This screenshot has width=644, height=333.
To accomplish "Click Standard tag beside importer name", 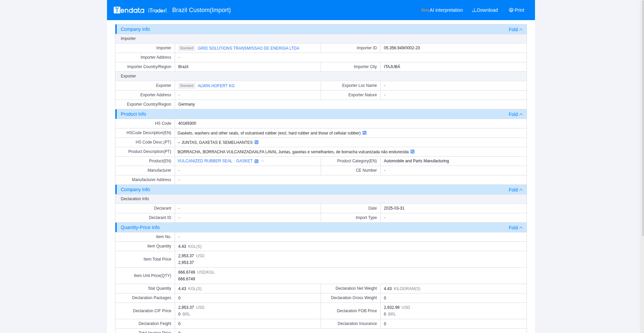I will click(x=187, y=48).
